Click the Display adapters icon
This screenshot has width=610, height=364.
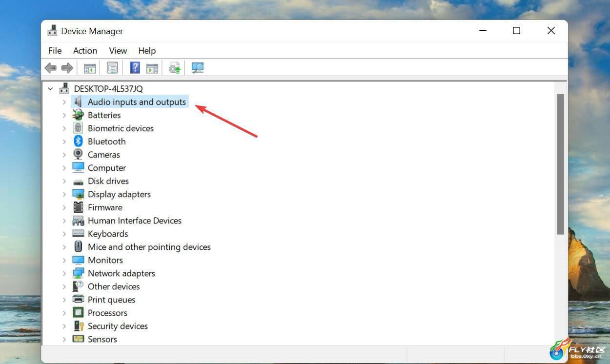click(x=78, y=194)
